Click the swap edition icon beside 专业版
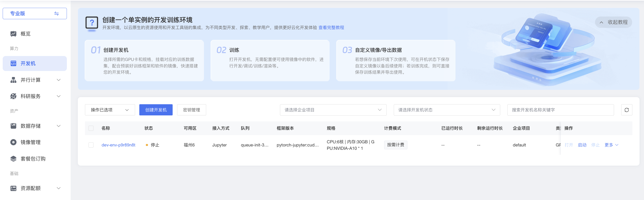This screenshot has width=644, height=200. tap(57, 13)
